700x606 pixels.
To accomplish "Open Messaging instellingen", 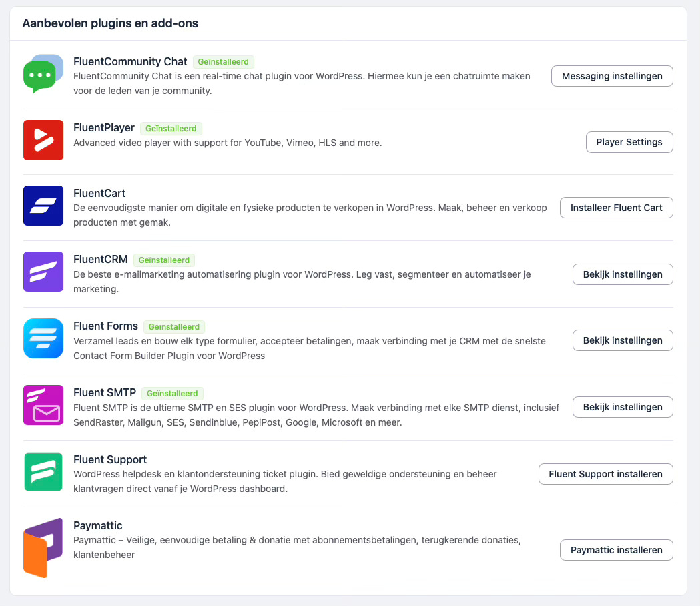I will [612, 76].
